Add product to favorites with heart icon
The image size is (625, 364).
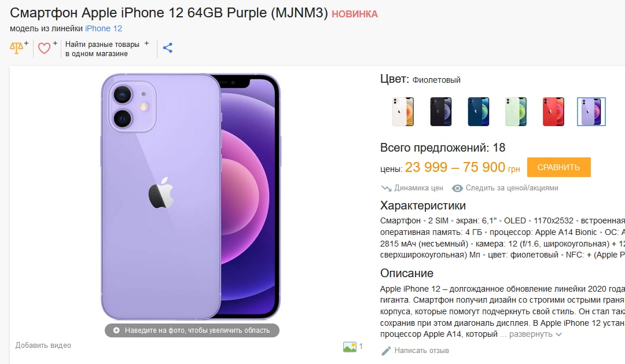[x=44, y=48]
